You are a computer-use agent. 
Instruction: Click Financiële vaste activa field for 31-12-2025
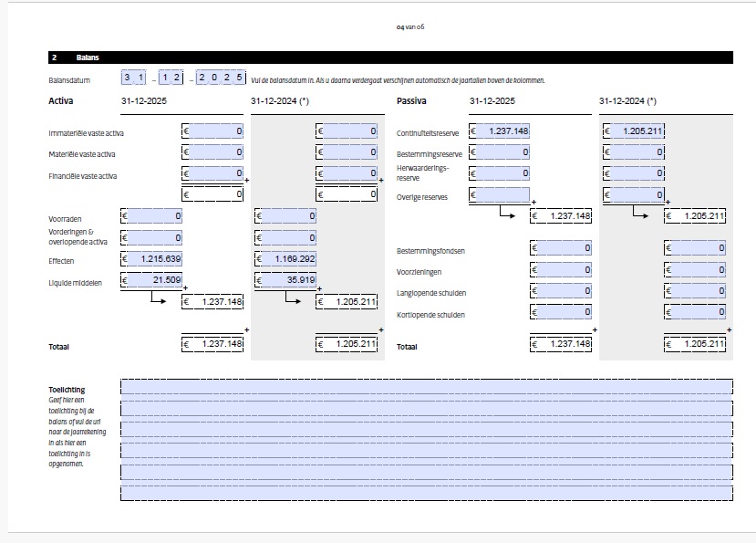[212, 173]
